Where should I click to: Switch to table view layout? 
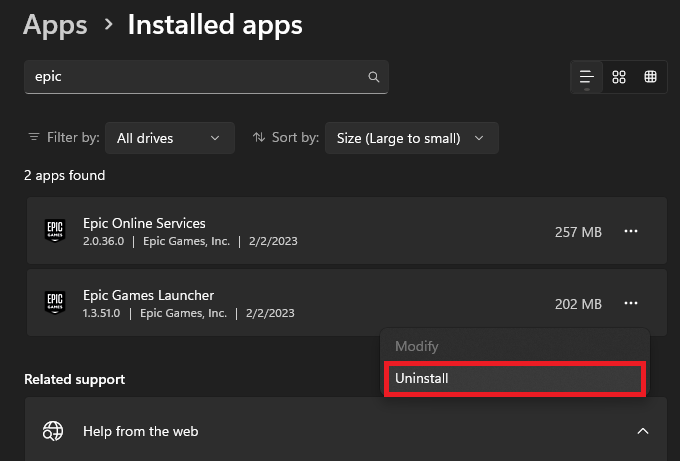click(x=650, y=77)
